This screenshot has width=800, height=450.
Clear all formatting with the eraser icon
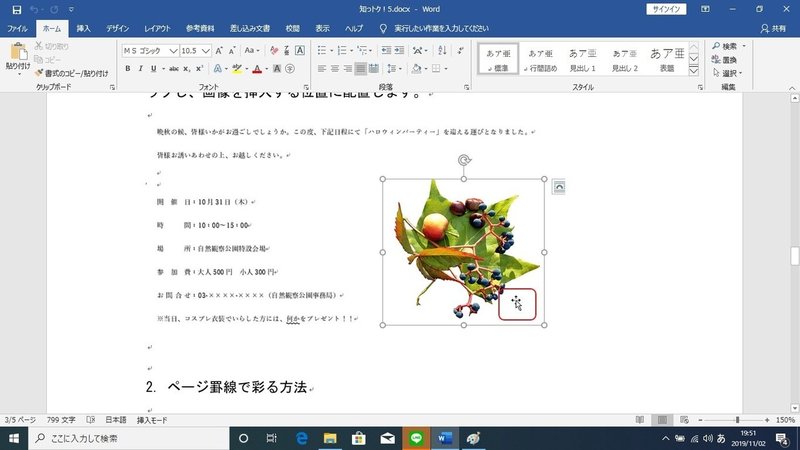274,51
